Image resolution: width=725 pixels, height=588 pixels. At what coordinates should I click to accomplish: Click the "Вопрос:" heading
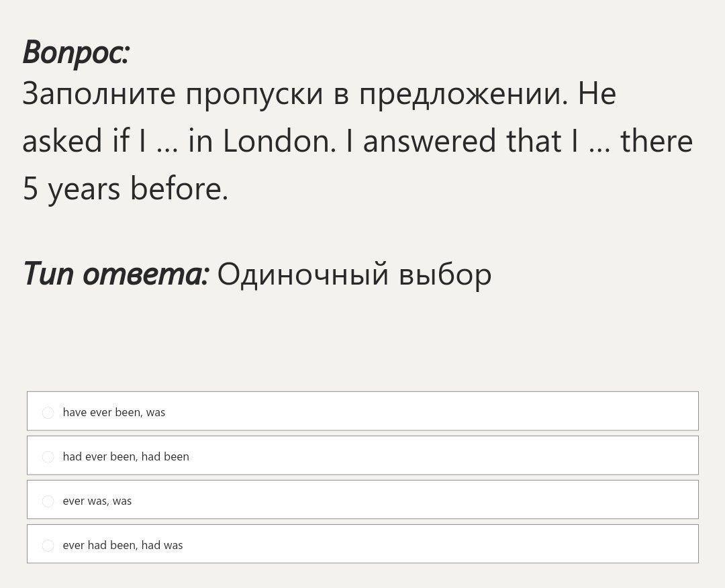(76, 52)
